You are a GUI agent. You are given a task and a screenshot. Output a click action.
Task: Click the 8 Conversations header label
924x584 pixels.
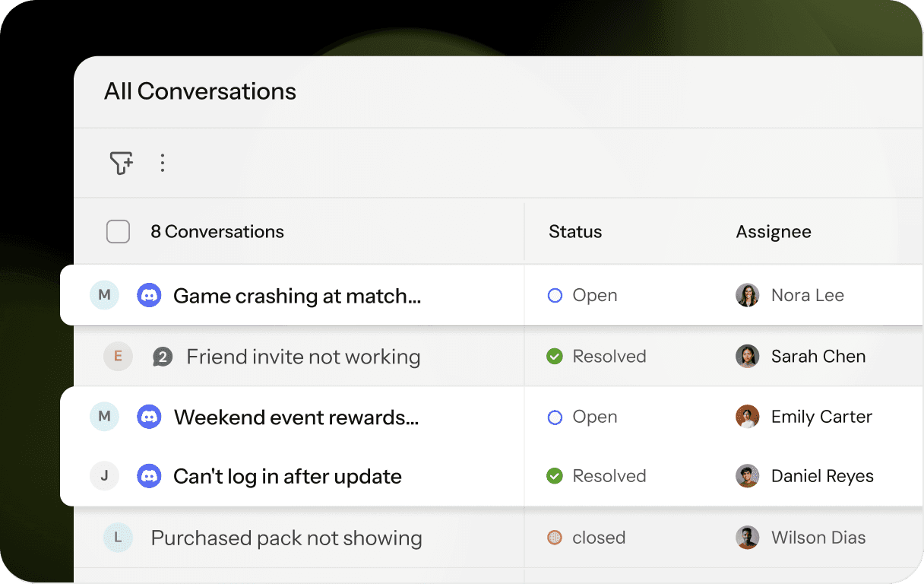click(217, 232)
